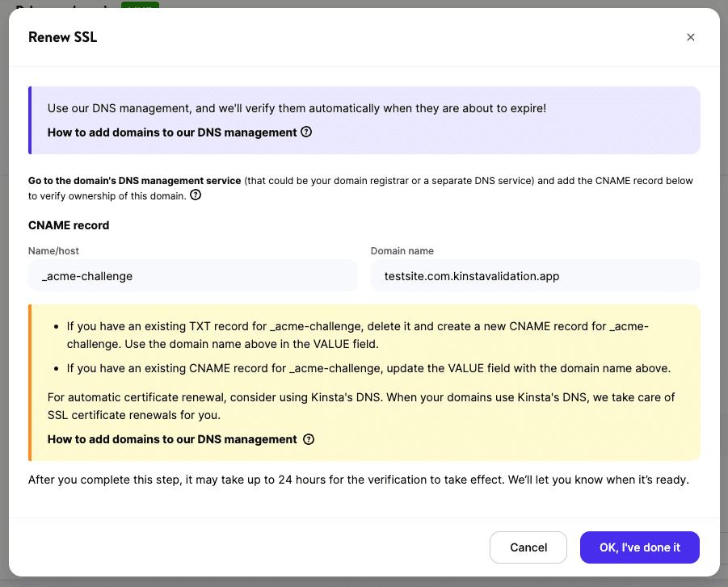The height and width of the screenshot is (587, 728).
Task: Cancel the SSL renewal
Action: coord(528,547)
